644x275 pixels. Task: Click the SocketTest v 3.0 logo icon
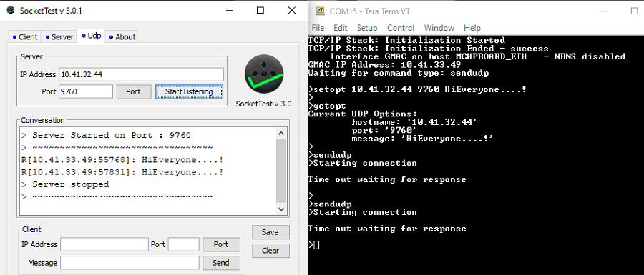(263, 74)
